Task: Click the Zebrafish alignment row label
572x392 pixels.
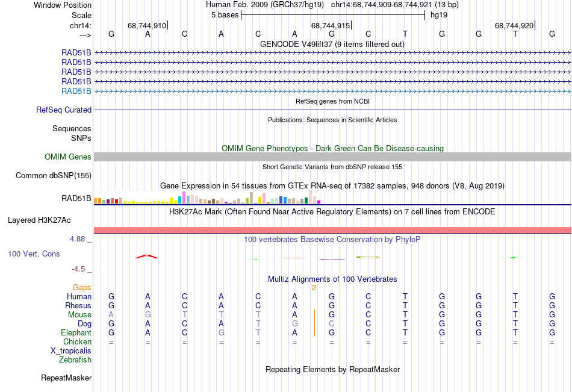Action: [x=75, y=360]
